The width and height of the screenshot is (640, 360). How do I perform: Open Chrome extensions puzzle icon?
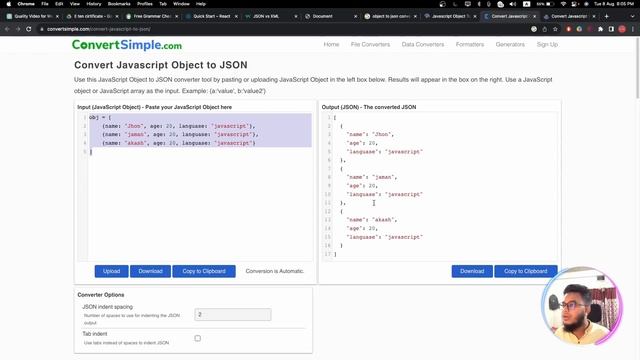600,29
